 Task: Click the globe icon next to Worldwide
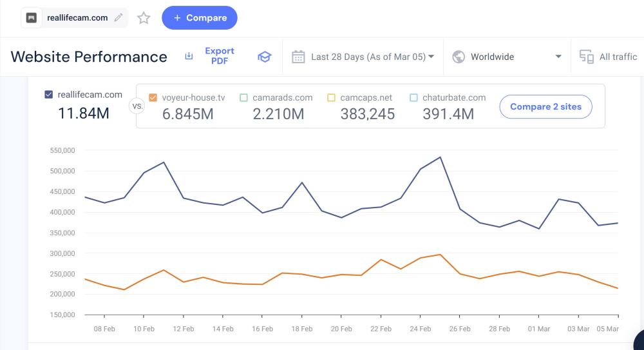pyautogui.click(x=459, y=57)
